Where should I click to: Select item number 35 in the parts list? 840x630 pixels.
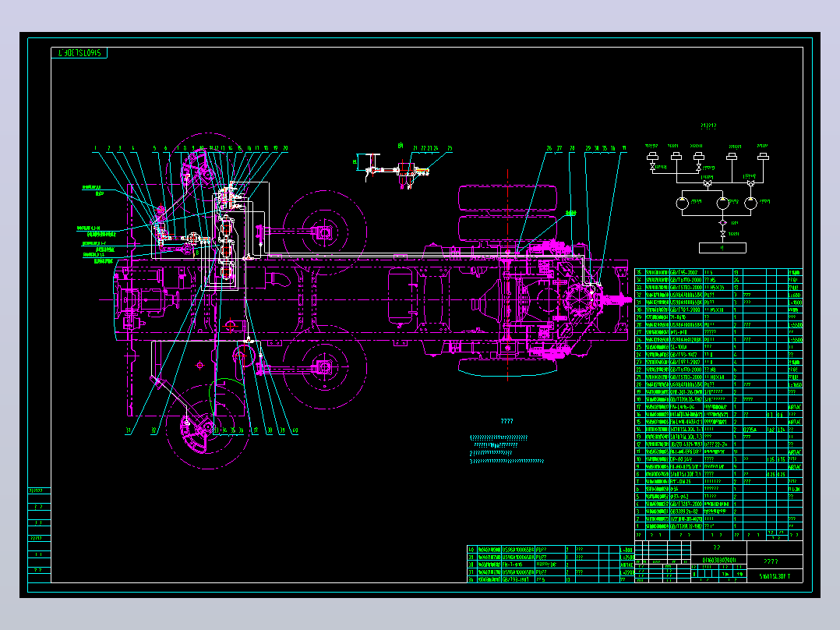[x=639, y=272]
